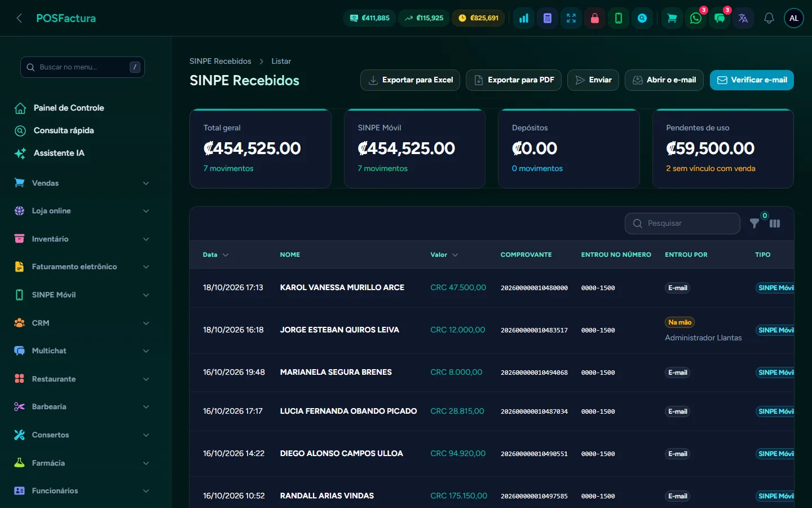Viewport: 812px width, 508px height.
Task: Expand the Vendas menu section
Action: (82, 183)
